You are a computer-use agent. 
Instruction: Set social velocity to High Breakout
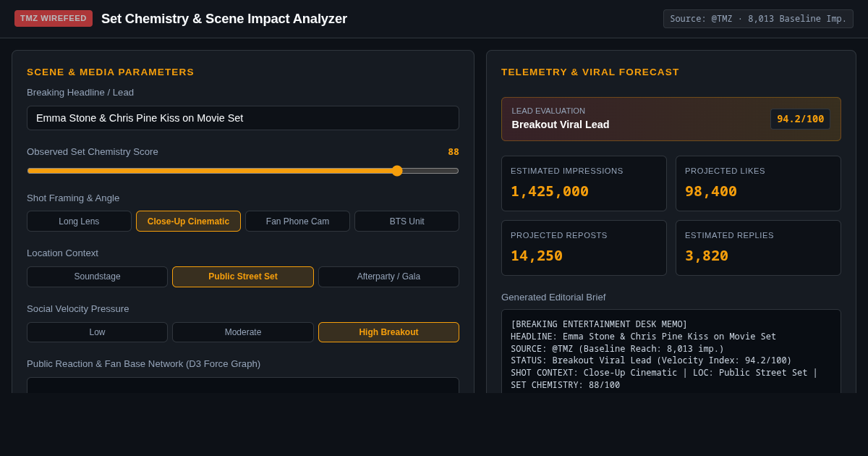pyautogui.click(x=388, y=332)
